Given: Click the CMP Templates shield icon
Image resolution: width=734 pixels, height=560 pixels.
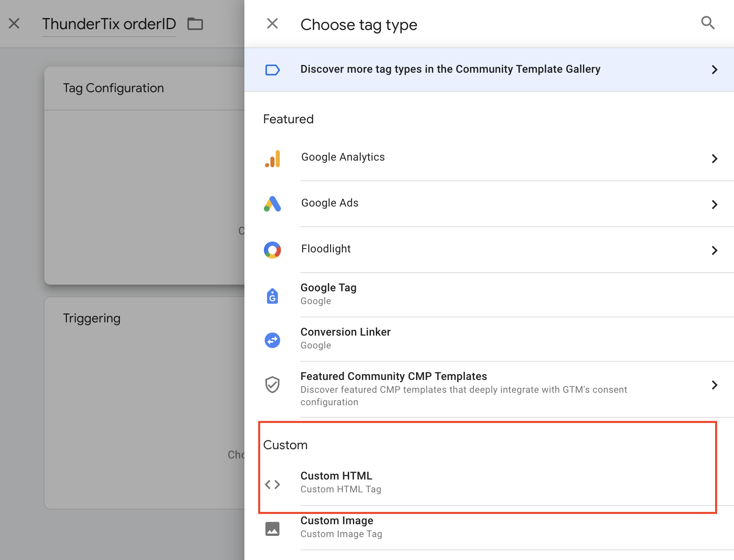Looking at the screenshot, I should coord(272,385).
